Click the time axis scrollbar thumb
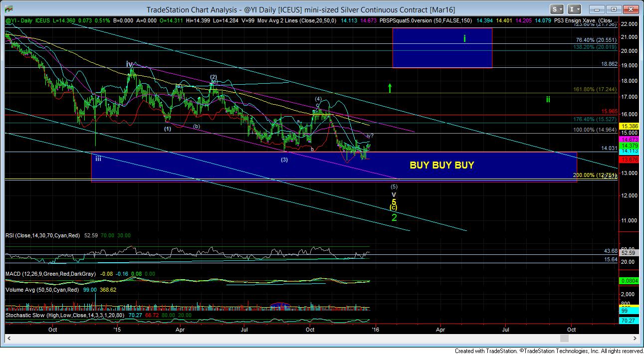The width and height of the screenshot is (644, 354). coord(564,339)
